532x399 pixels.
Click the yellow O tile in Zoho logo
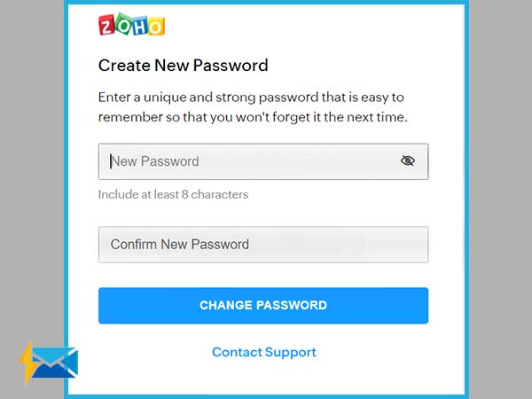[x=156, y=26]
